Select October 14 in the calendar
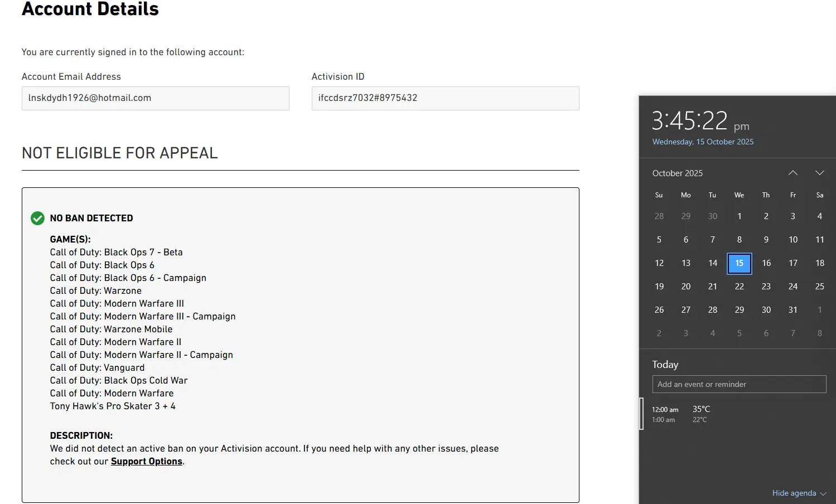 pos(713,263)
